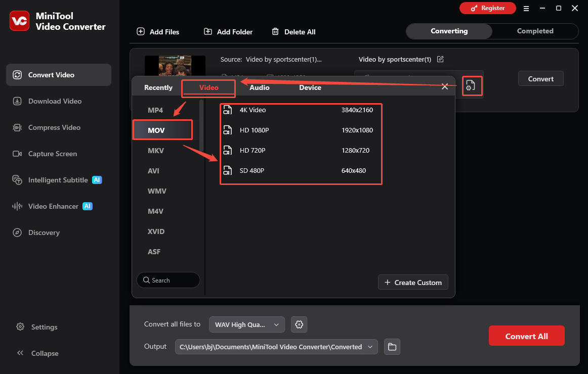Viewport: 588px width, 374px height.
Task: Open Settings in the sidebar
Action: point(37,327)
